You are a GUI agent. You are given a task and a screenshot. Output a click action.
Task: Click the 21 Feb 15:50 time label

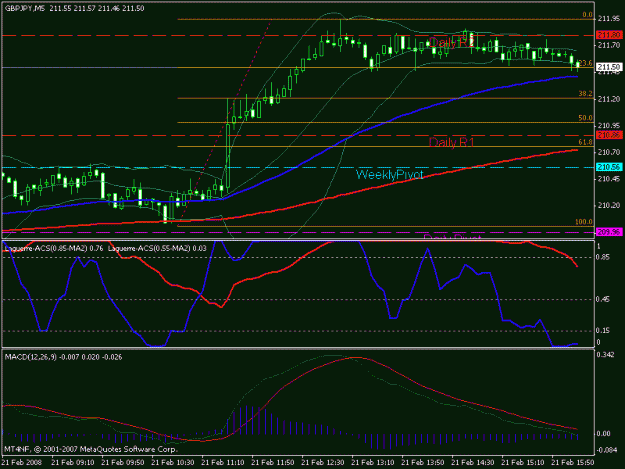572,462
